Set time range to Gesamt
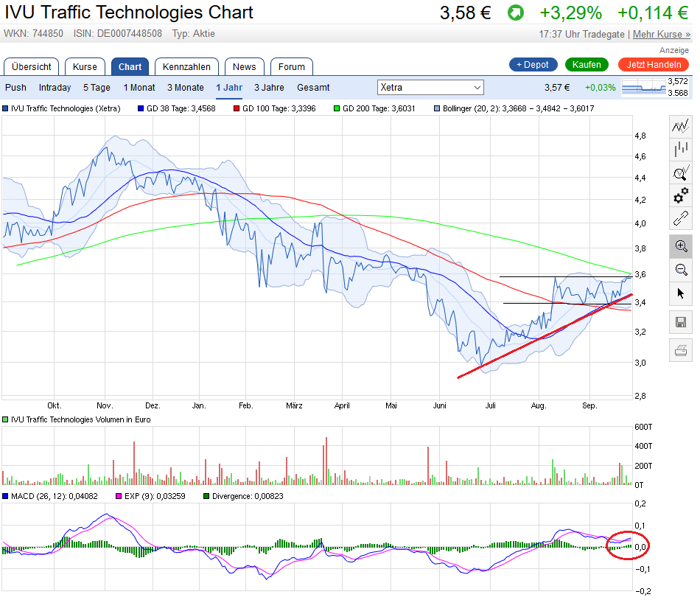Screen dimensions: 700x600 pos(313,87)
